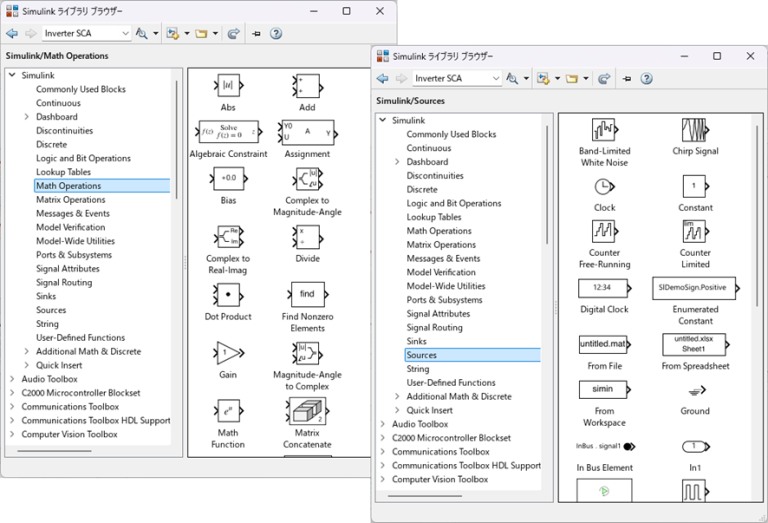The height and width of the screenshot is (523, 768).
Task: Click the Chirp Signal block icon
Action: (x=695, y=130)
